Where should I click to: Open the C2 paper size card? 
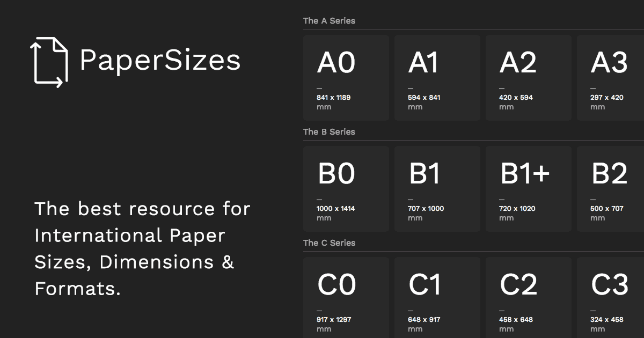coord(529,297)
